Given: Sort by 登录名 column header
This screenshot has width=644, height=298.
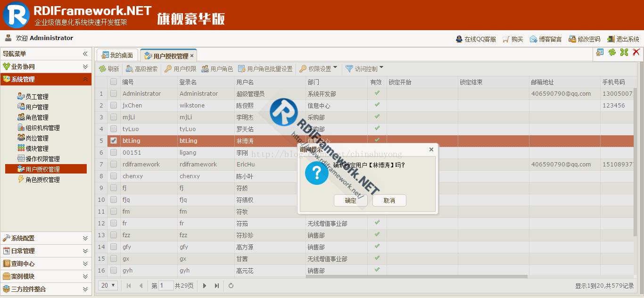Looking at the screenshot, I should pos(206,82).
